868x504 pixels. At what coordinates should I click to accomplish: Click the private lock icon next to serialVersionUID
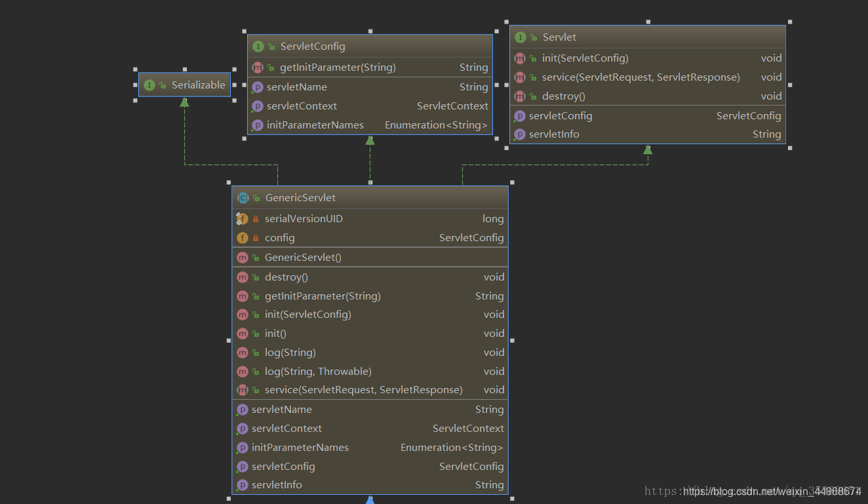tap(256, 219)
